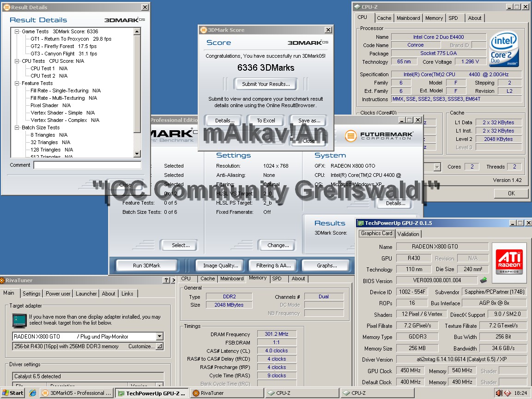This screenshot has width=532, height=399.
Task: Select Pixel Shader N/A row
Action: pyautogui.click(x=50, y=105)
